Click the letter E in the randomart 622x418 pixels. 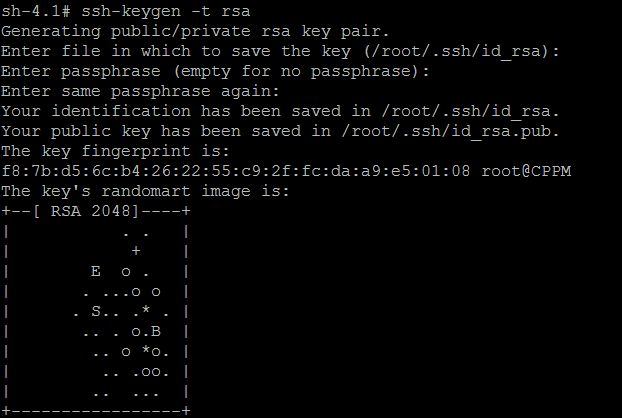pyautogui.click(x=96, y=271)
